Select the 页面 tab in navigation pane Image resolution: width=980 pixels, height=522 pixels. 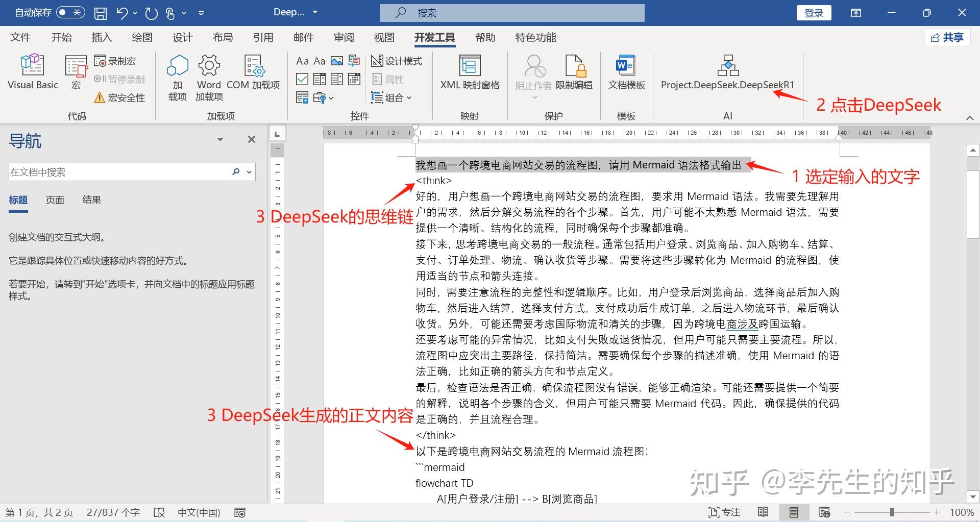click(55, 200)
